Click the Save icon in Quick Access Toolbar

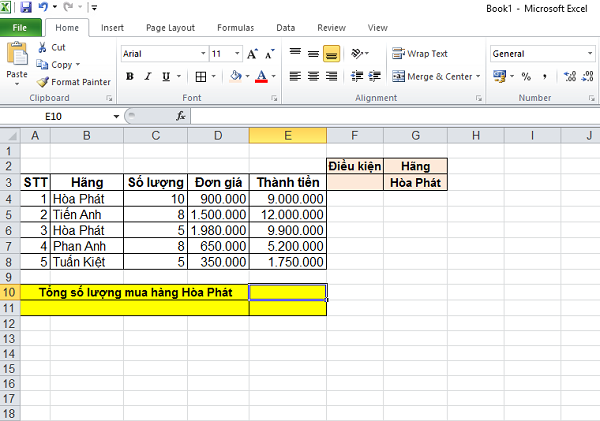[x=26, y=7]
